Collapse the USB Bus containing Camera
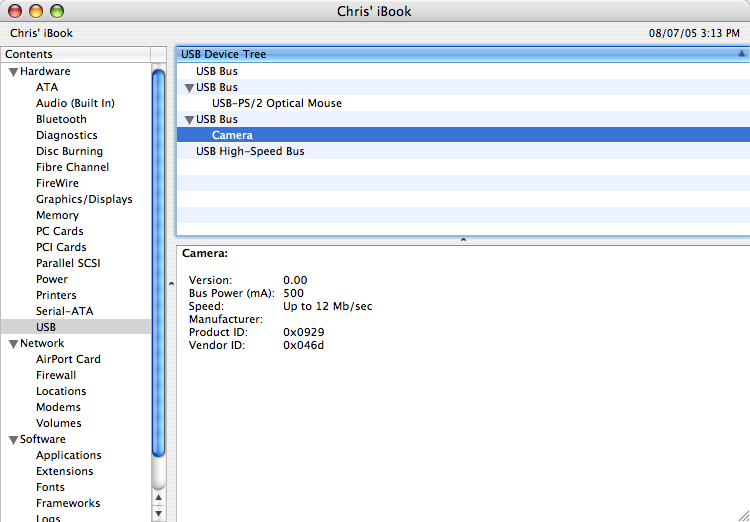The height and width of the screenshot is (522, 750). [189, 120]
